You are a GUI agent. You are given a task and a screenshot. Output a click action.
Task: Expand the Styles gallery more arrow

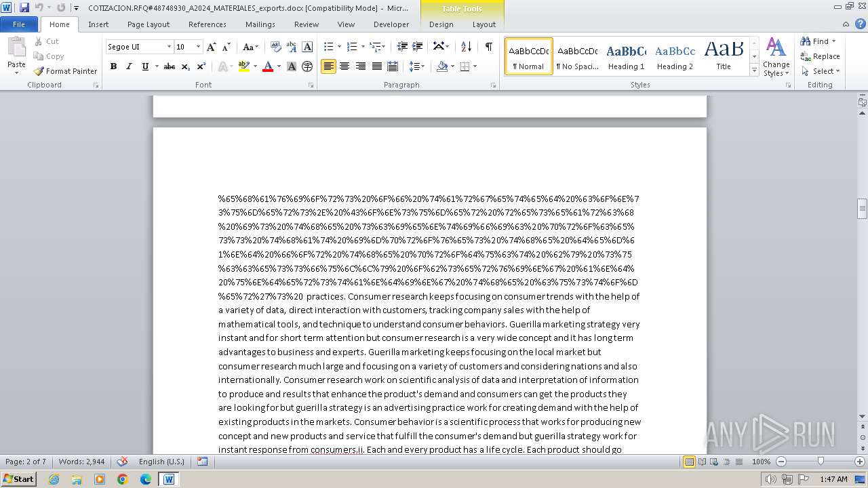pos(755,70)
